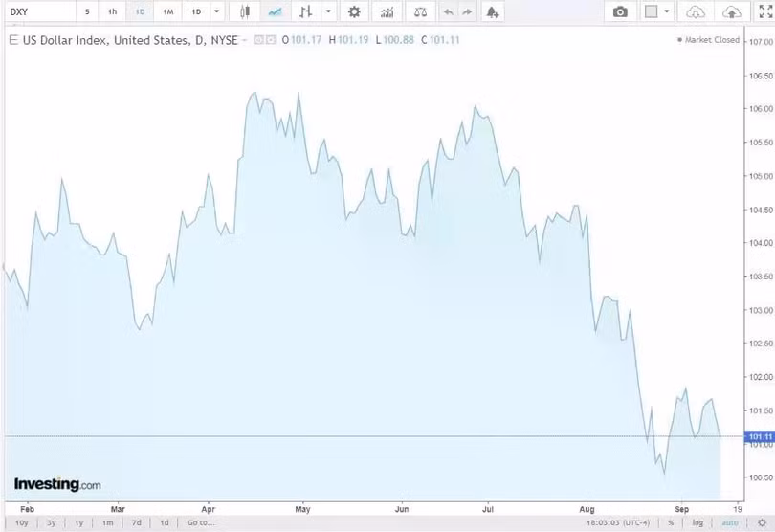
Task: Set range to 1d
Action: pyautogui.click(x=165, y=522)
